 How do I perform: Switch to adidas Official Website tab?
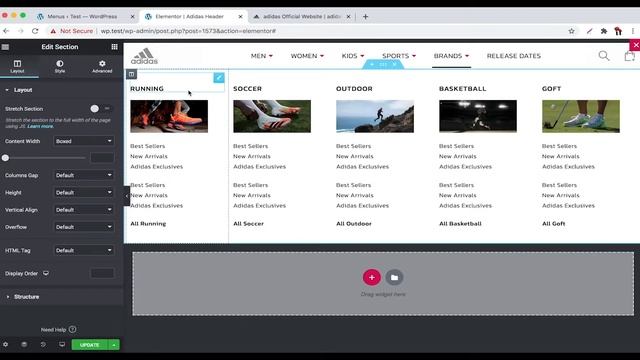[302, 17]
